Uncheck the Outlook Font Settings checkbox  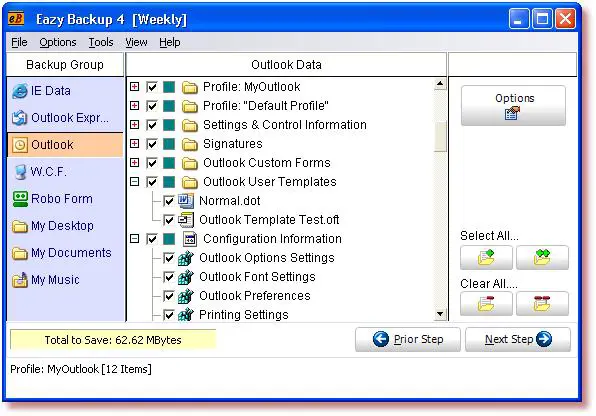point(169,277)
